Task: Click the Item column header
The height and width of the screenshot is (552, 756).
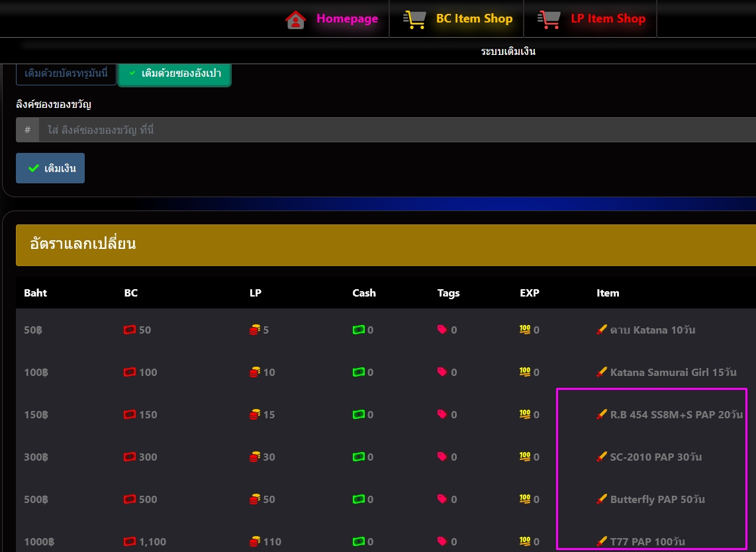Action: tap(607, 293)
